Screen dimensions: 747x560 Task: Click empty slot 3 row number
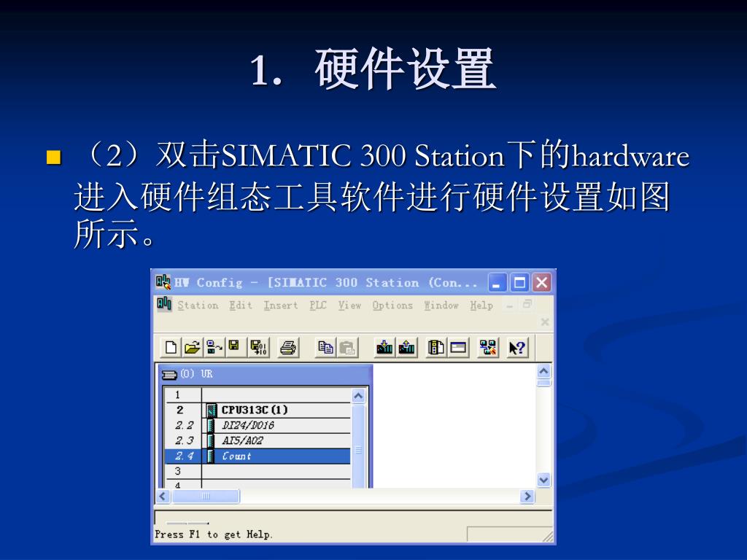tap(178, 471)
